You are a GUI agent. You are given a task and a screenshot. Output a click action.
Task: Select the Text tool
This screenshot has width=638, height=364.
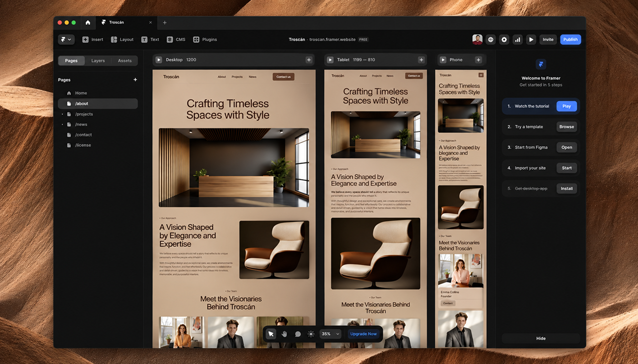point(150,40)
